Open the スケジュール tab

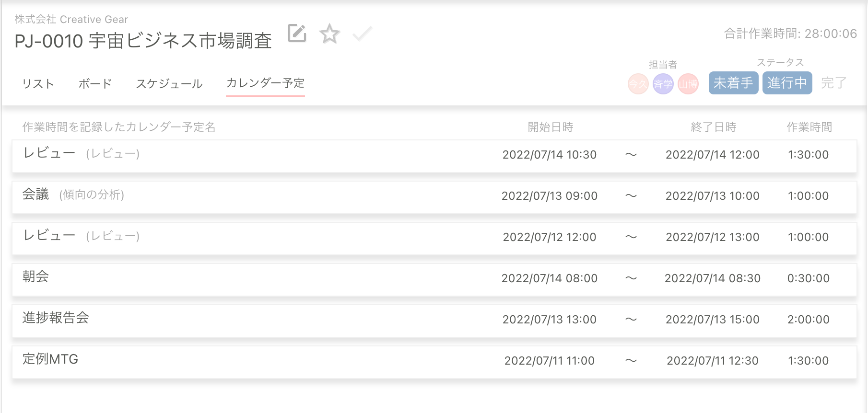[x=169, y=84]
